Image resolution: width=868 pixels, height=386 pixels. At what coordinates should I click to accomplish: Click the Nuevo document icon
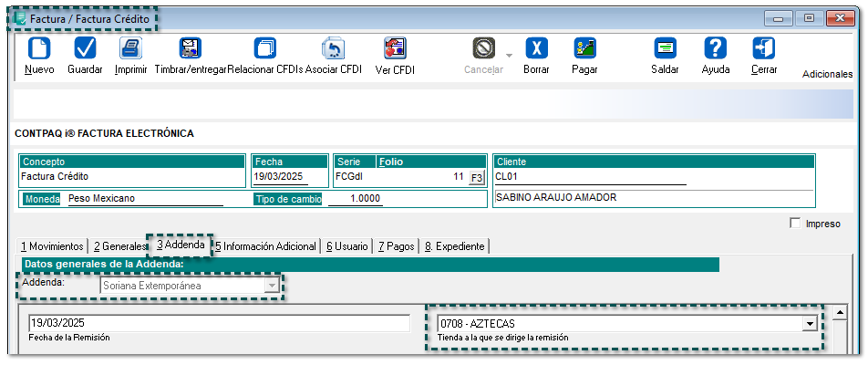click(x=39, y=48)
